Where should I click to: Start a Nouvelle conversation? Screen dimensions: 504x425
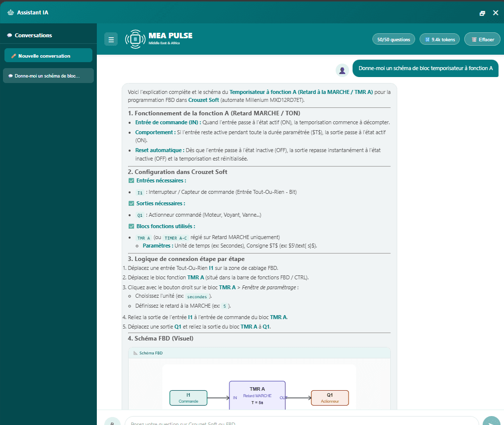click(48, 55)
